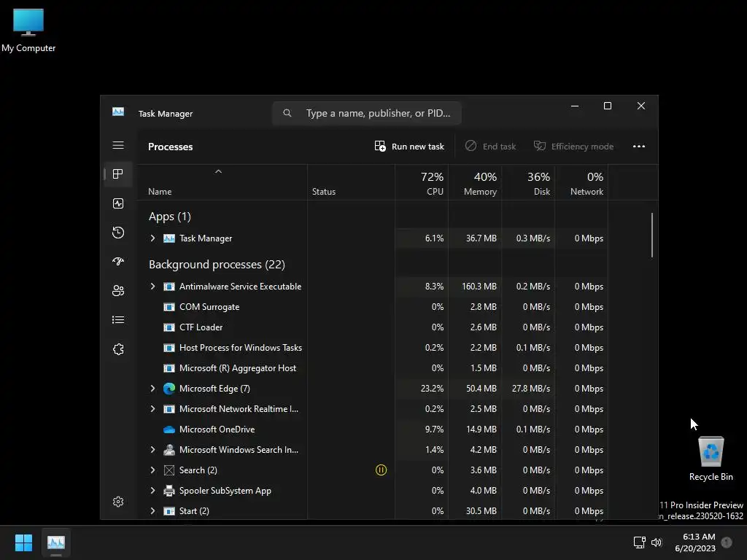Select the COM Surrogate process row
This screenshot has width=747, height=560.
point(373,307)
